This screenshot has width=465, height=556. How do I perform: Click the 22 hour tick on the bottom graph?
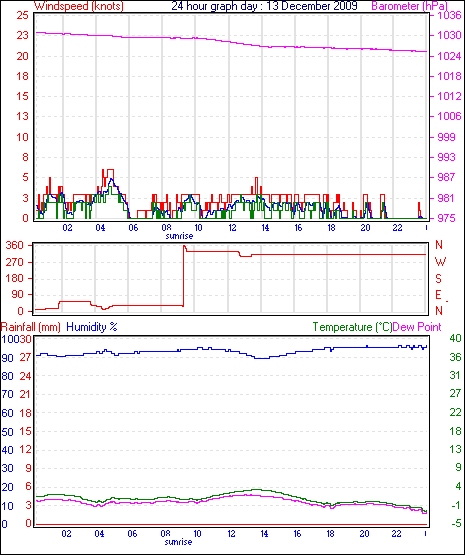click(396, 534)
